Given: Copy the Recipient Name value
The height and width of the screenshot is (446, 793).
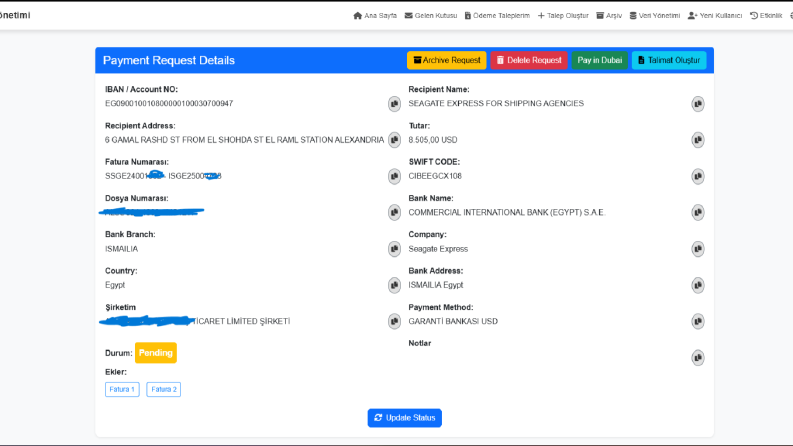Looking at the screenshot, I should tap(697, 104).
